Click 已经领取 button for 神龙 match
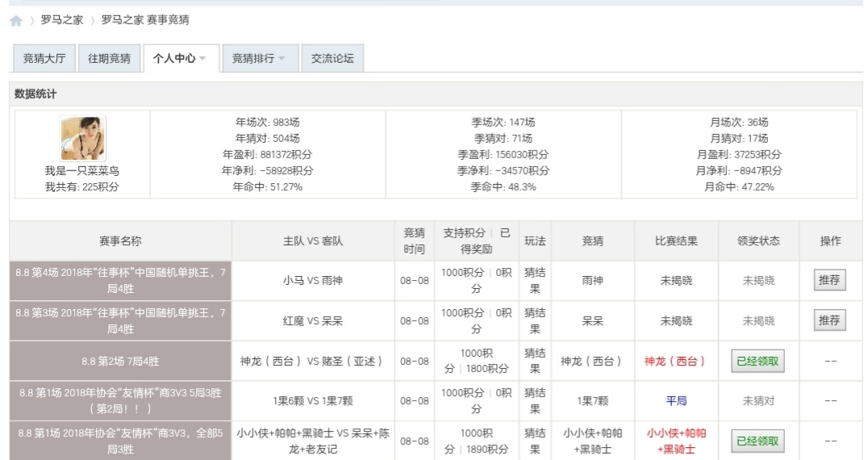The image size is (868, 460). [x=757, y=361]
